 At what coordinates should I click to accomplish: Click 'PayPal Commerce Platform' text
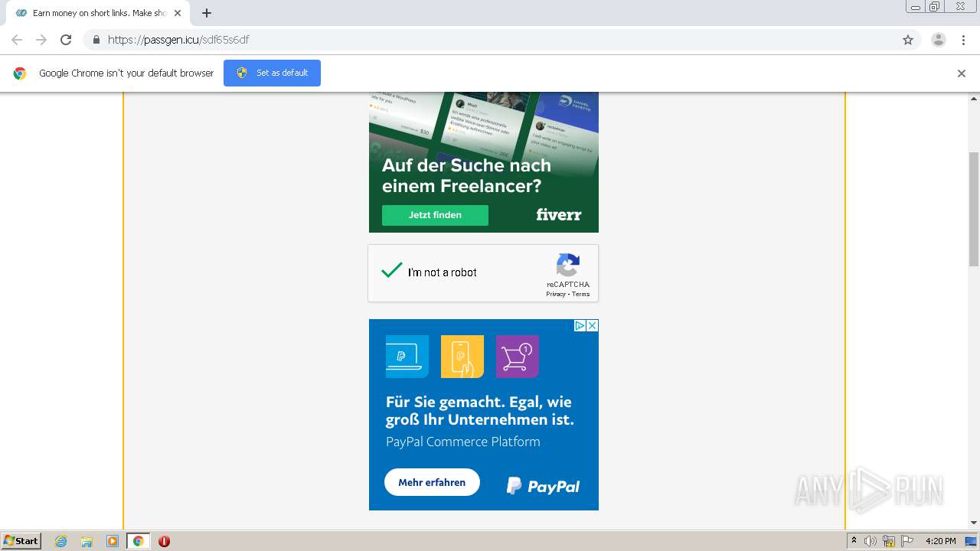click(x=463, y=442)
